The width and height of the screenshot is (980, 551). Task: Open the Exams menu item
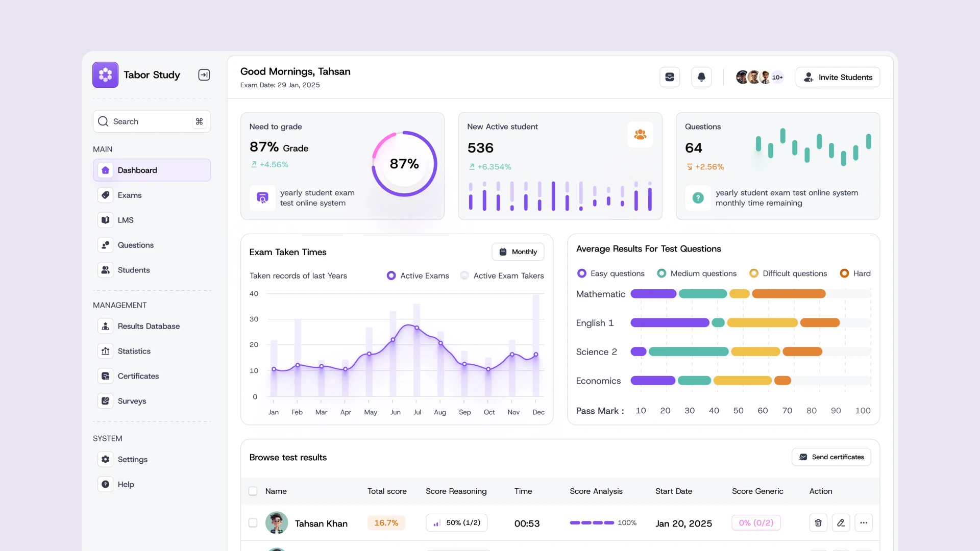click(x=152, y=195)
